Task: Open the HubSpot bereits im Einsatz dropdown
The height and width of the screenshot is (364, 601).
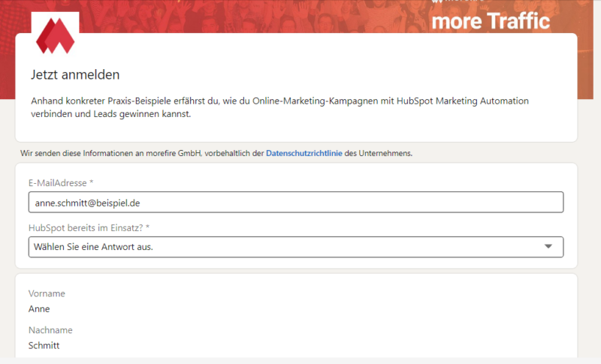Action: 296,247
